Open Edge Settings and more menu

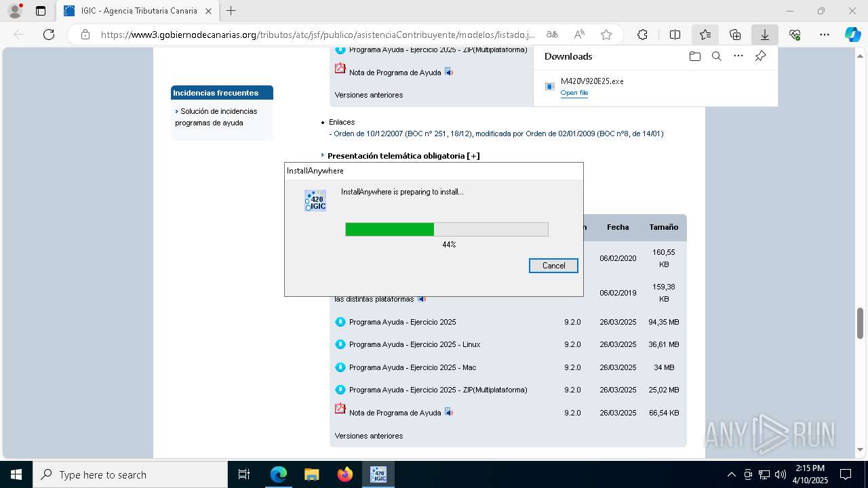click(825, 35)
